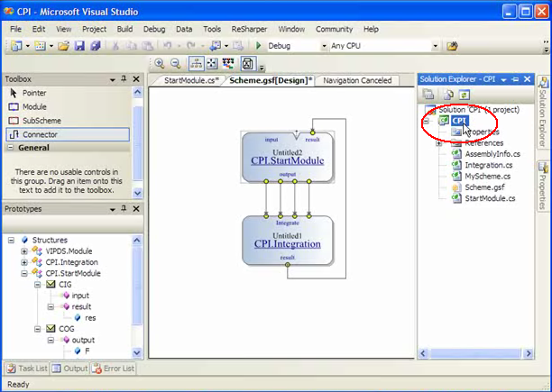552x392 pixels.
Task: Toggle auto-hide pin on Prototypes panel
Action: point(125,208)
